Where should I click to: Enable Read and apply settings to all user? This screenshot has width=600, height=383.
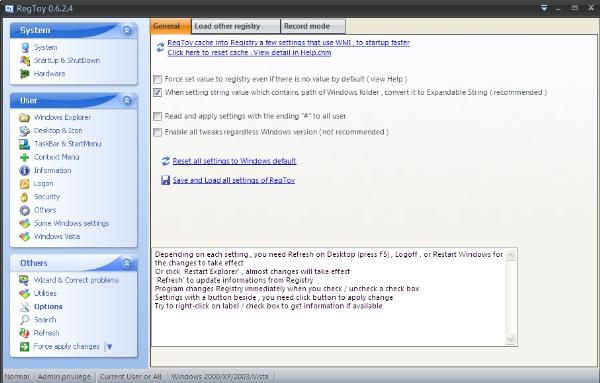pyautogui.click(x=157, y=116)
